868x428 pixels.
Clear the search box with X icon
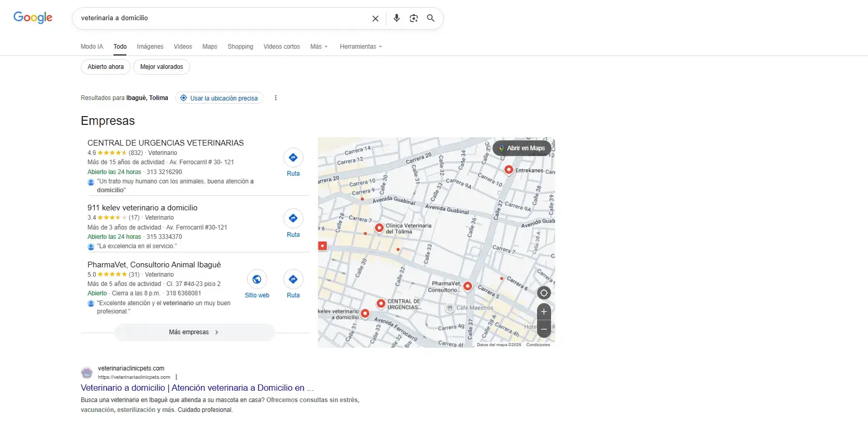tap(375, 18)
